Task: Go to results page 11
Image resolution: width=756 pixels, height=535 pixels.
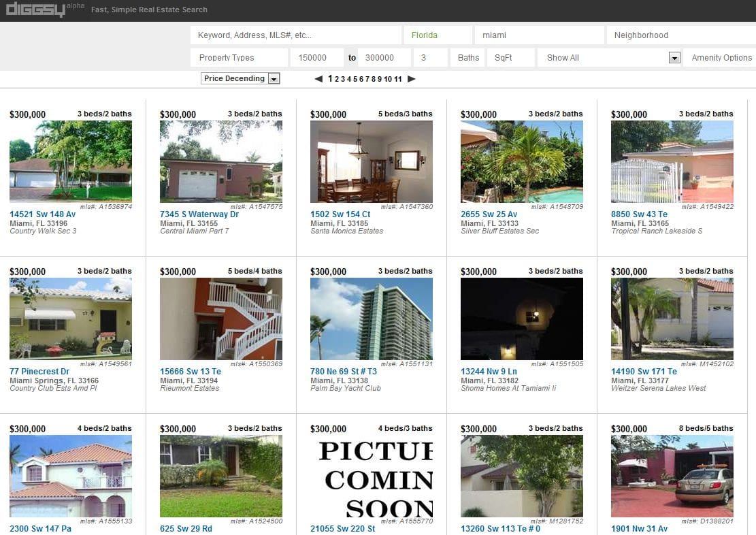Action: 398,79
